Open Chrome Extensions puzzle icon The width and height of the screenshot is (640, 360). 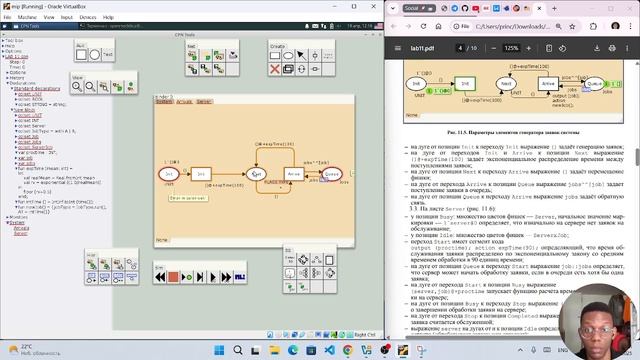coord(593,26)
